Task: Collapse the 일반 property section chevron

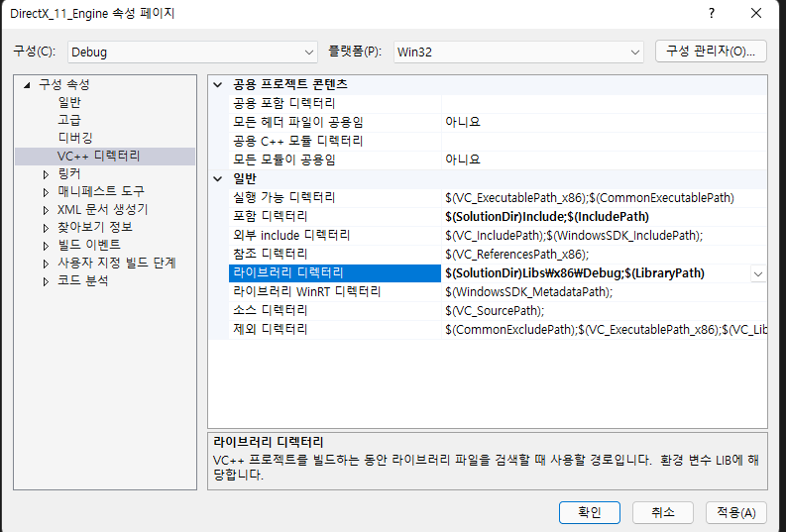Action: pyautogui.click(x=217, y=179)
